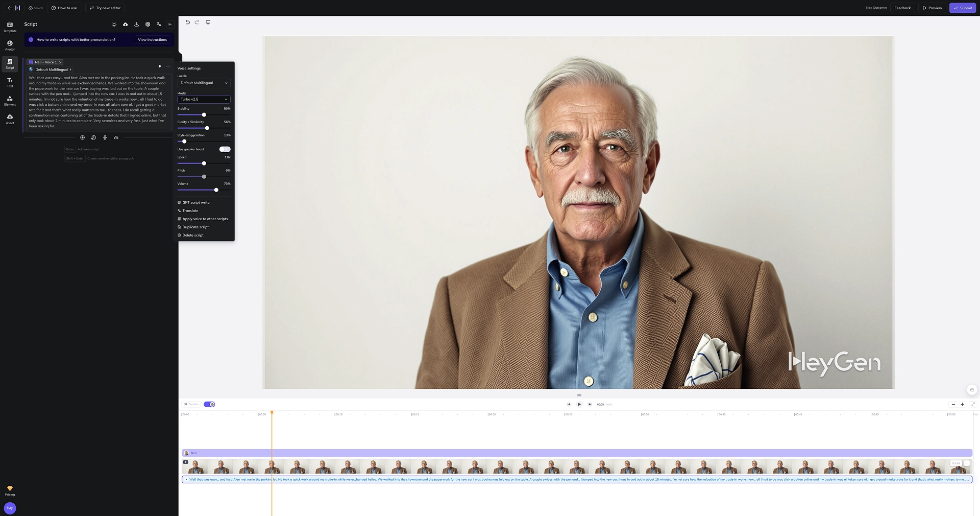
Task: Switch to Try new editor
Action: [x=105, y=8]
